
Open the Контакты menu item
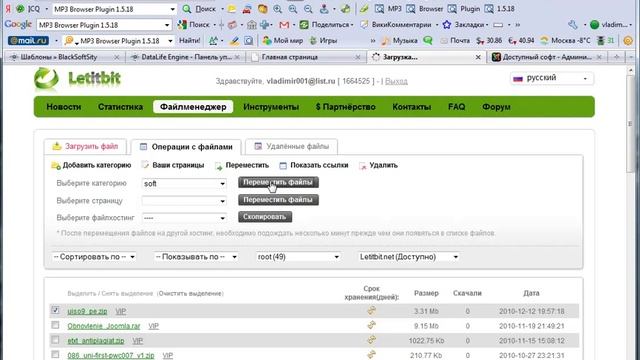pos(411,107)
